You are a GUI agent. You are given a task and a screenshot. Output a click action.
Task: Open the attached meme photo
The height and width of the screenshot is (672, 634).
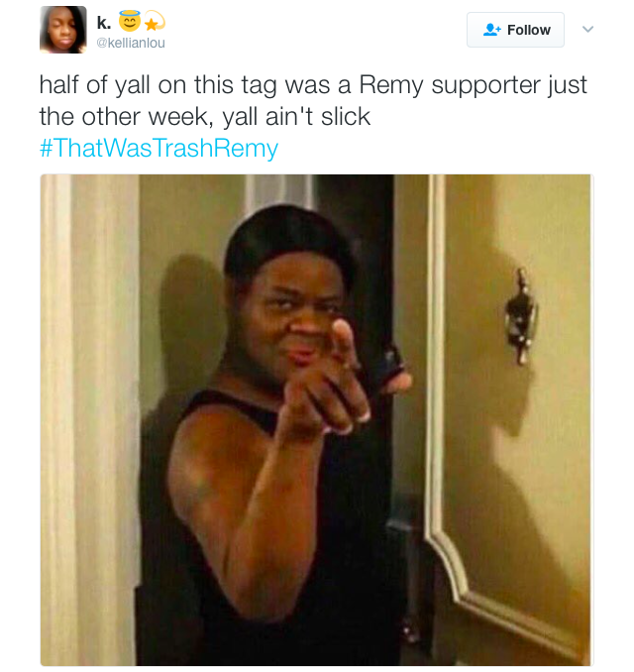(x=317, y=420)
